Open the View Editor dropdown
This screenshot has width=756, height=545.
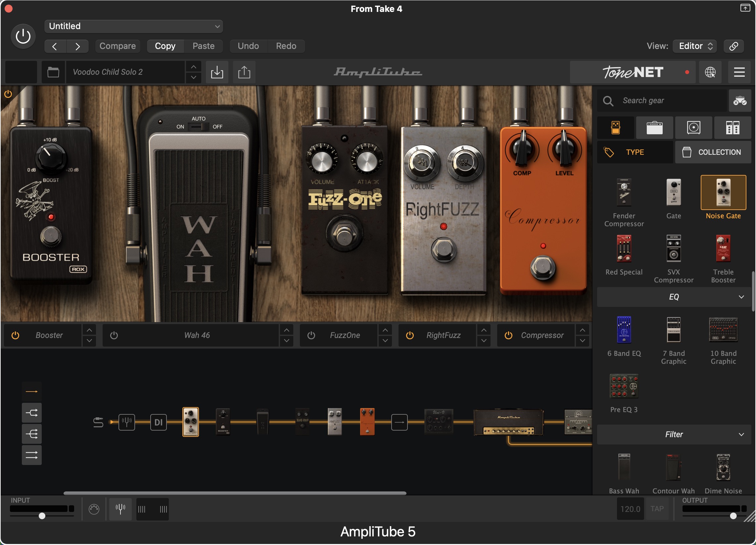tap(695, 46)
